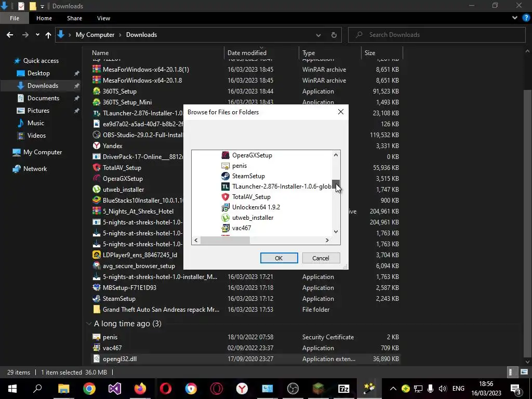Screen dimensions: 532x399
Task: Click dialog horizontal scroll right arrow
Action: (x=327, y=240)
